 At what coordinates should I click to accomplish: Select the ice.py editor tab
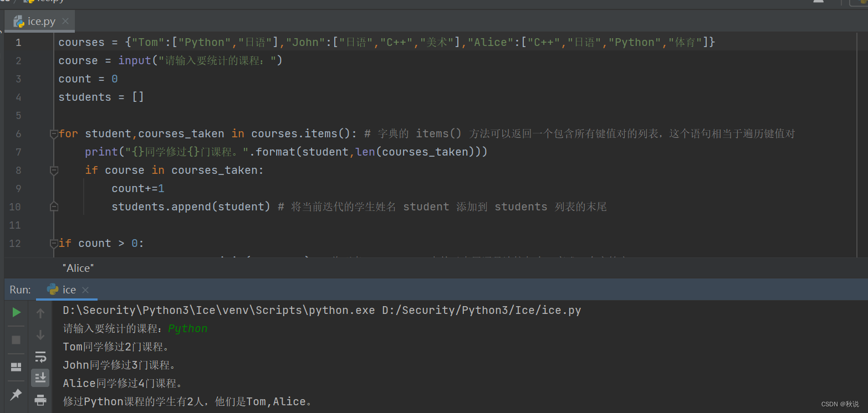click(39, 22)
